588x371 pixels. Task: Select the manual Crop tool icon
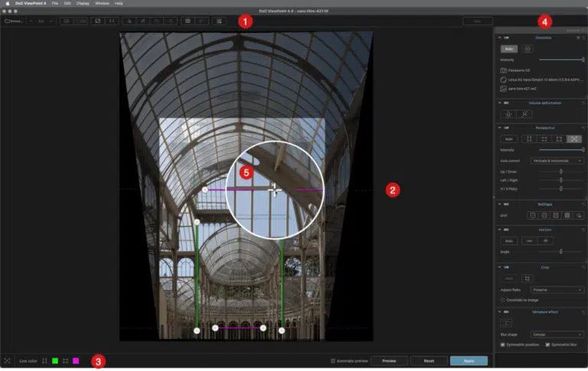[x=528, y=278]
